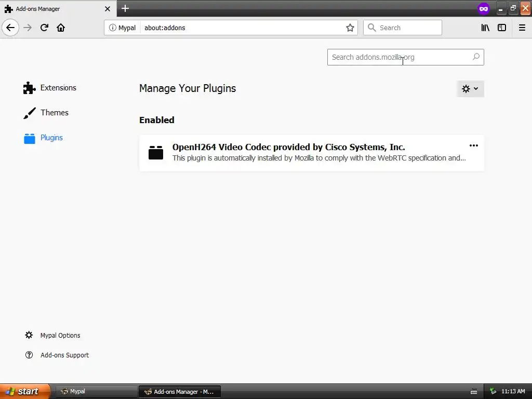Toggle the sidebar view icon
The image size is (532, 399).
click(x=502, y=28)
